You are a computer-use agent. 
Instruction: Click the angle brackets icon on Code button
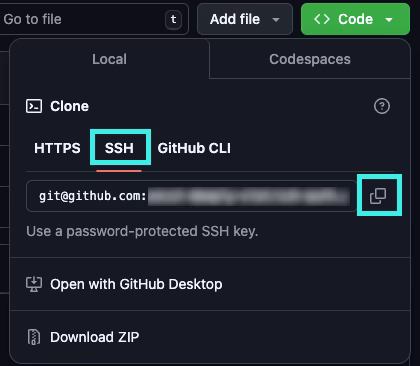tap(322, 19)
